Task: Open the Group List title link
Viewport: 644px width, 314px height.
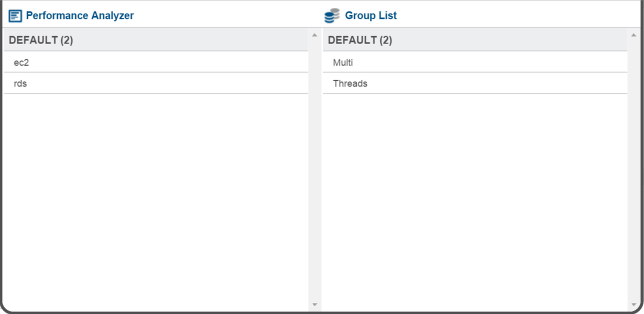Action: tap(371, 16)
